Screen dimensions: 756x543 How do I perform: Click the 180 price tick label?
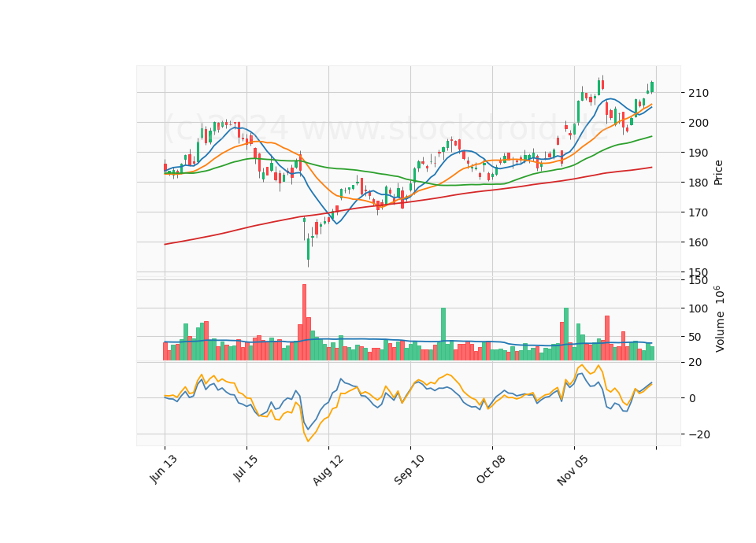699,183
